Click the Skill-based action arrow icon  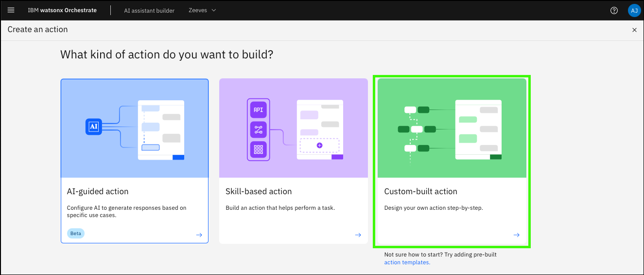click(x=358, y=235)
